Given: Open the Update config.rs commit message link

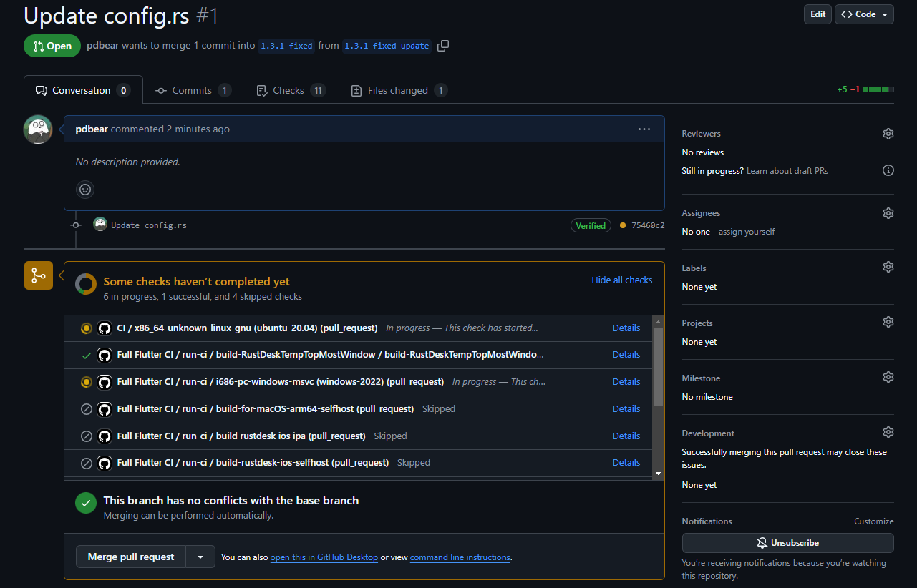Looking at the screenshot, I should click(149, 225).
